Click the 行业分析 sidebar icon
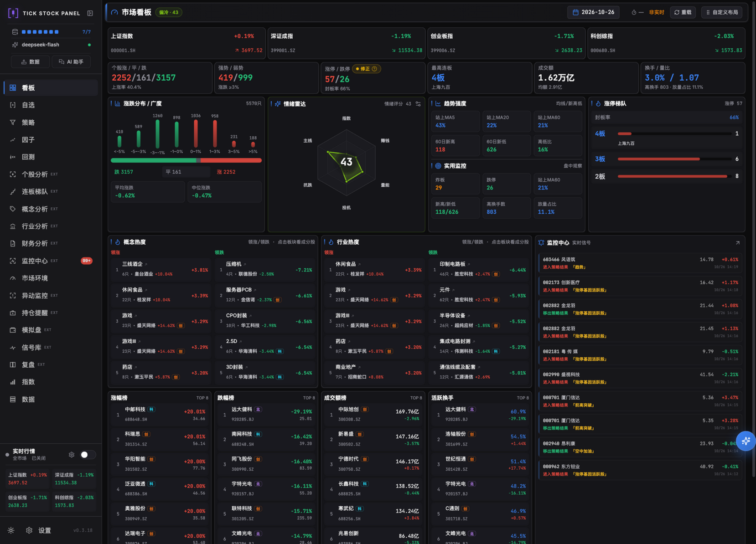Viewport: 756px width, 544px height. click(x=13, y=226)
